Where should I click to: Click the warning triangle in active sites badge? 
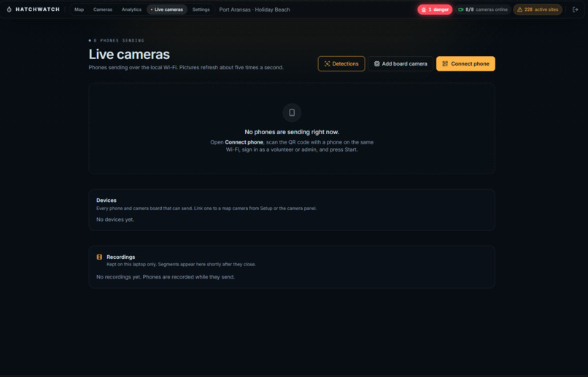point(519,9)
